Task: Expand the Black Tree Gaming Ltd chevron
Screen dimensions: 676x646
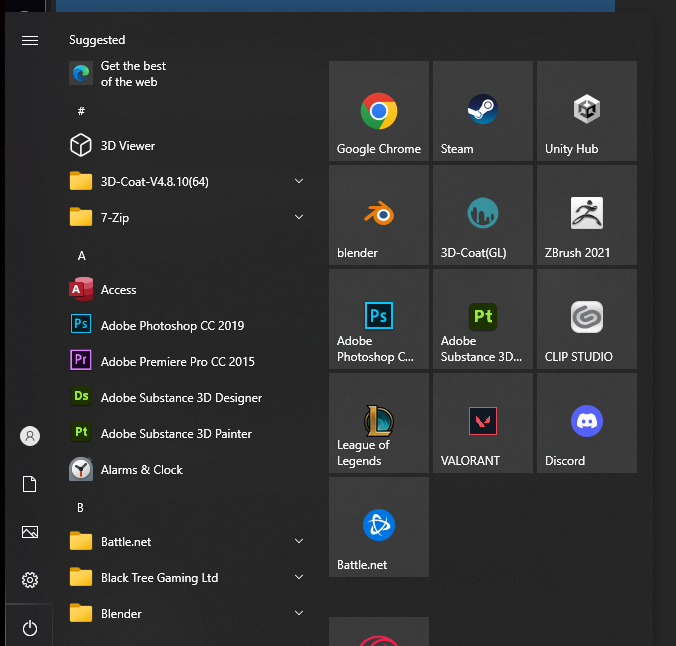Action: 299,577
